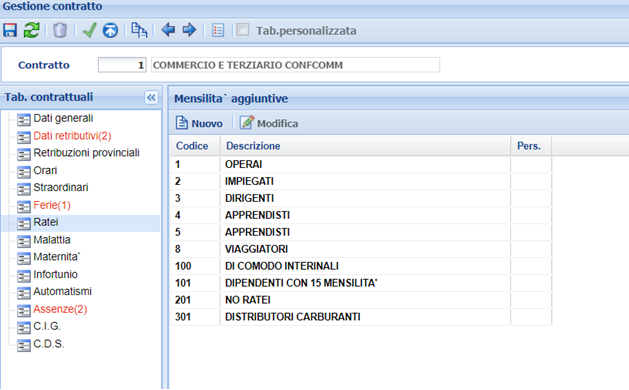Click the icon beside Automatismi

[x=24, y=292]
